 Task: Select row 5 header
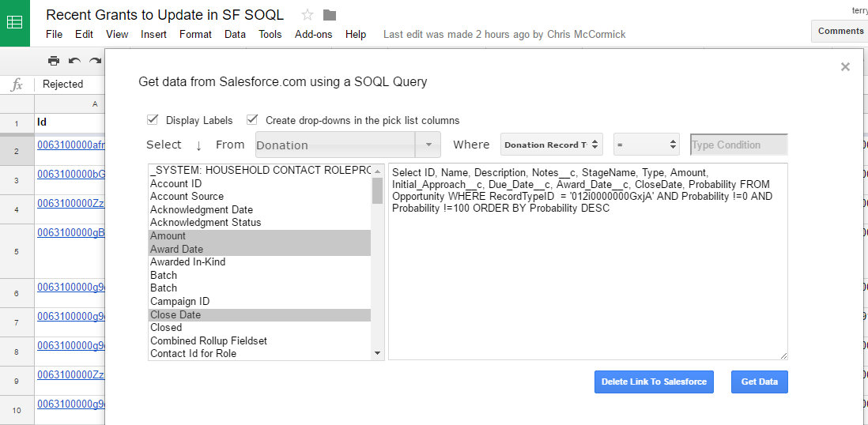point(17,251)
